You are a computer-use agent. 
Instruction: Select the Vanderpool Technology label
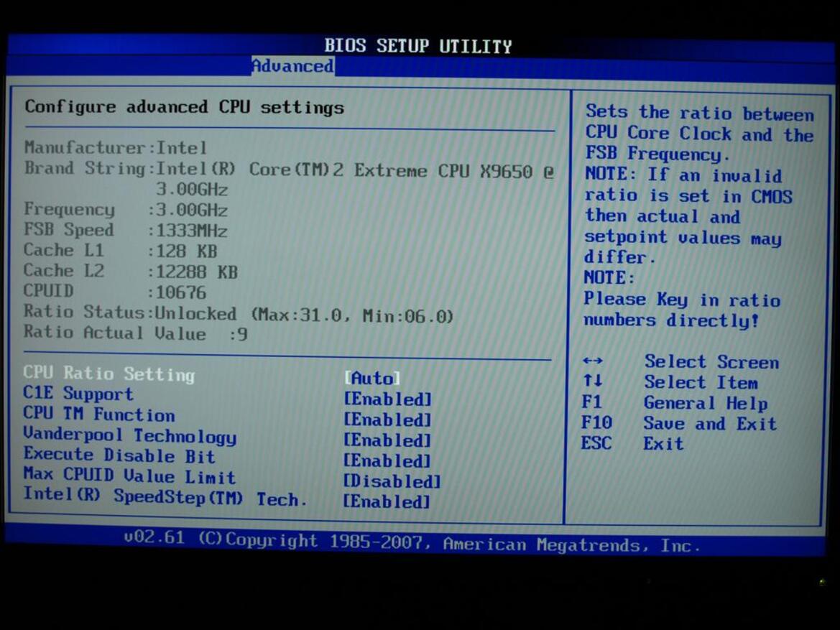point(129,435)
